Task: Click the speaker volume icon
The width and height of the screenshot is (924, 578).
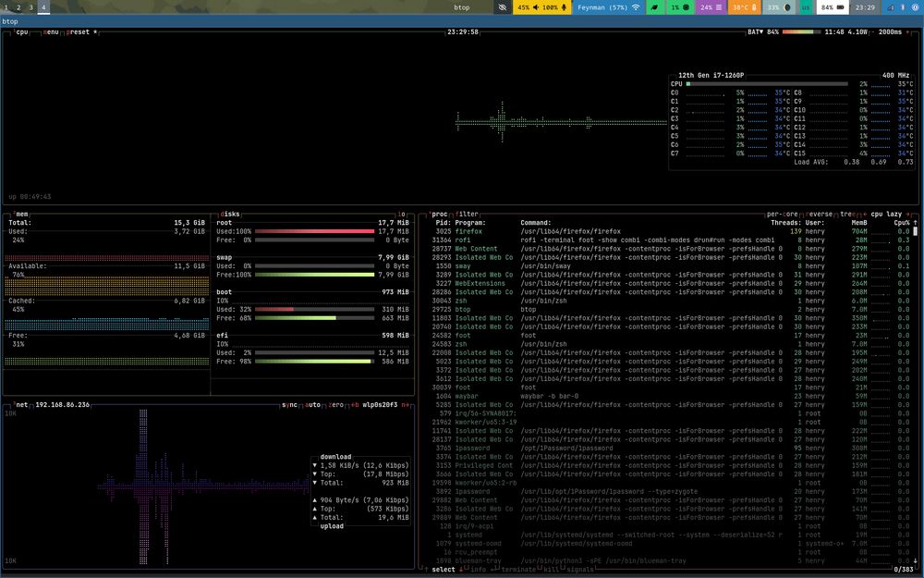Action: tap(536, 7)
